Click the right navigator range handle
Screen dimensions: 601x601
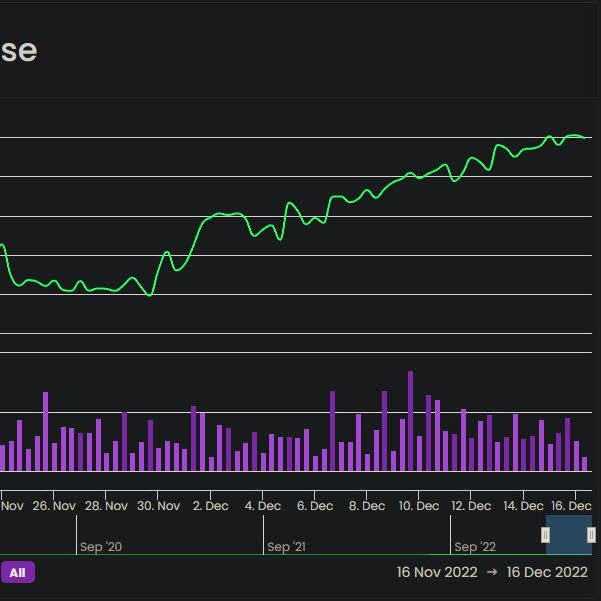click(592, 535)
